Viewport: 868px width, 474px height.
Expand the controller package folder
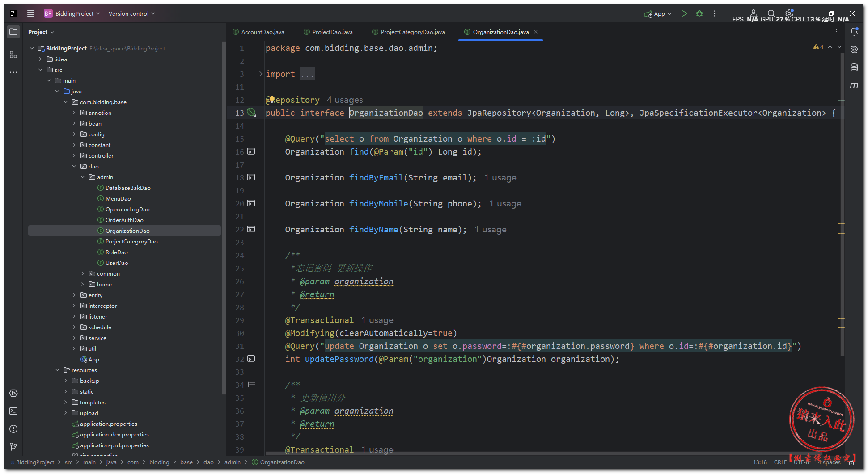tap(74, 156)
